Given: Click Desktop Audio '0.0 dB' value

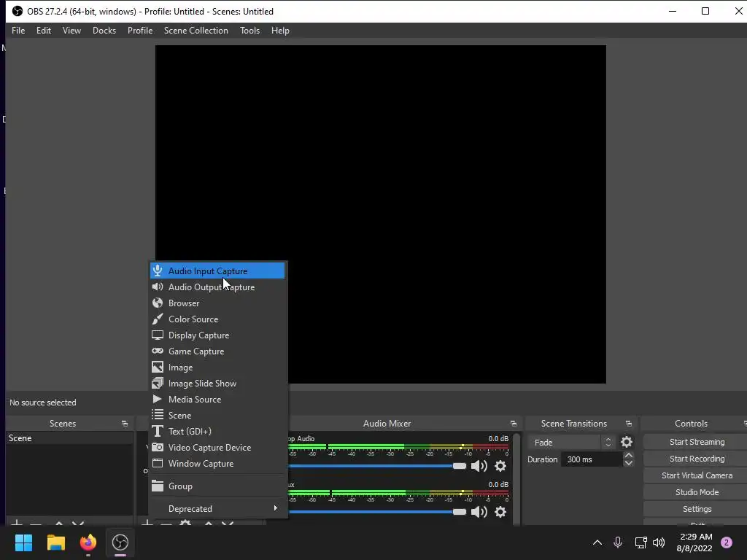Looking at the screenshot, I should point(498,438).
